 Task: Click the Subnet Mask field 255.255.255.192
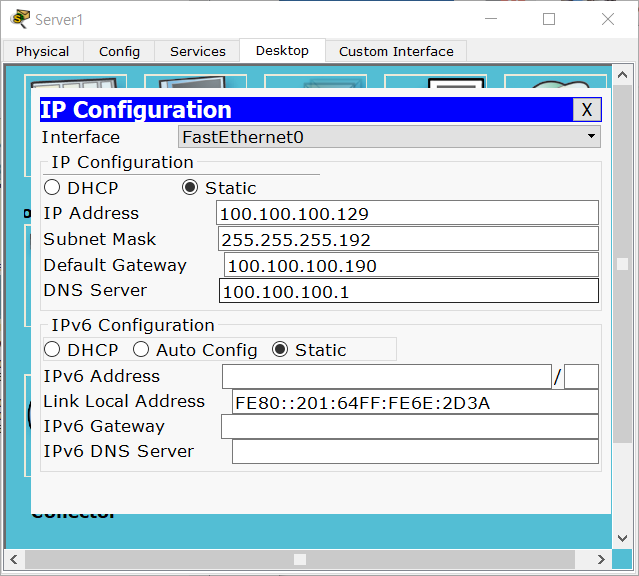point(408,239)
